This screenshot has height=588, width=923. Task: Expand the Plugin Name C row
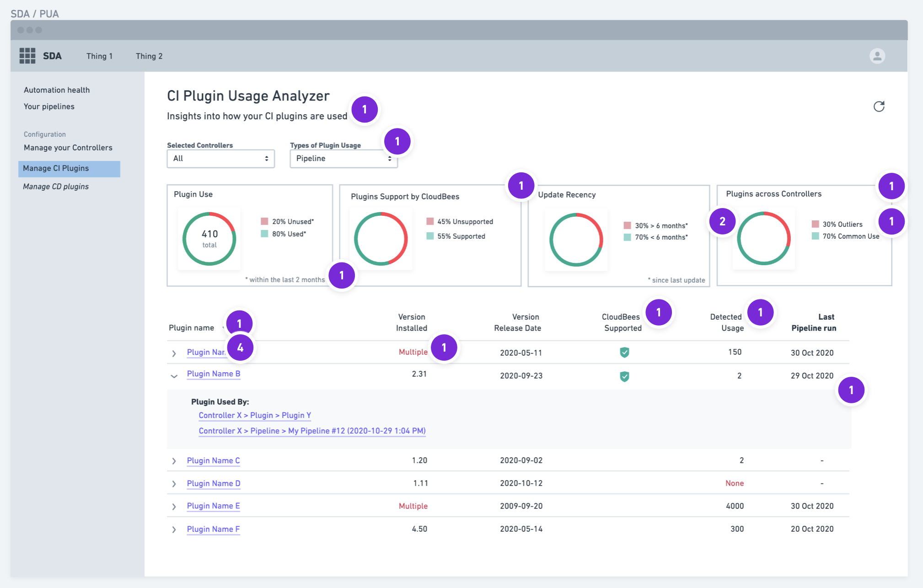tap(174, 461)
